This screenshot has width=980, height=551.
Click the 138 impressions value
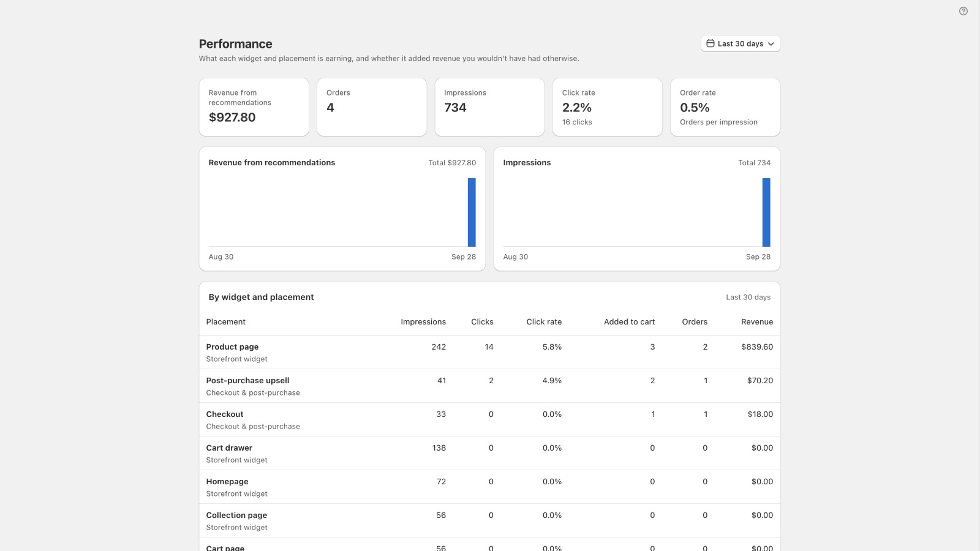[x=439, y=448]
